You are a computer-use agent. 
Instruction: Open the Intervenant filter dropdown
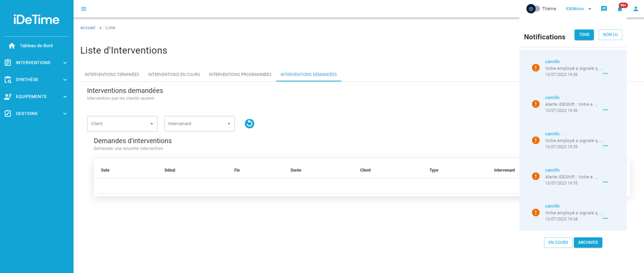199,124
